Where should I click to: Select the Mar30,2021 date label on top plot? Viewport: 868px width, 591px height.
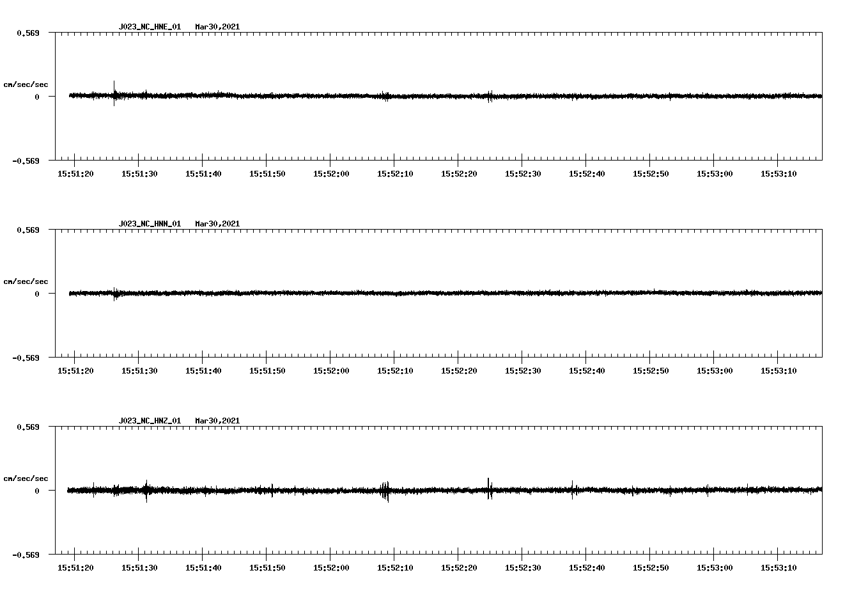click(217, 27)
